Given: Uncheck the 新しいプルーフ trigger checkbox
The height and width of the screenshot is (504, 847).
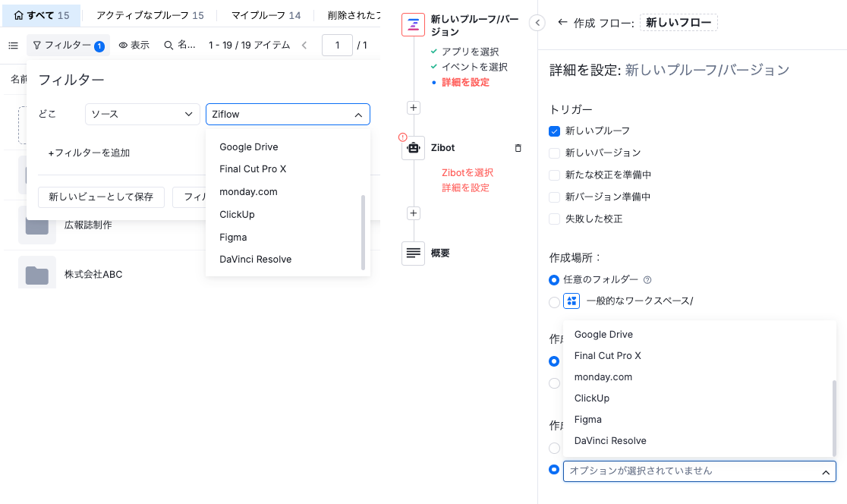Looking at the screenshot, I should coord(554,131).
